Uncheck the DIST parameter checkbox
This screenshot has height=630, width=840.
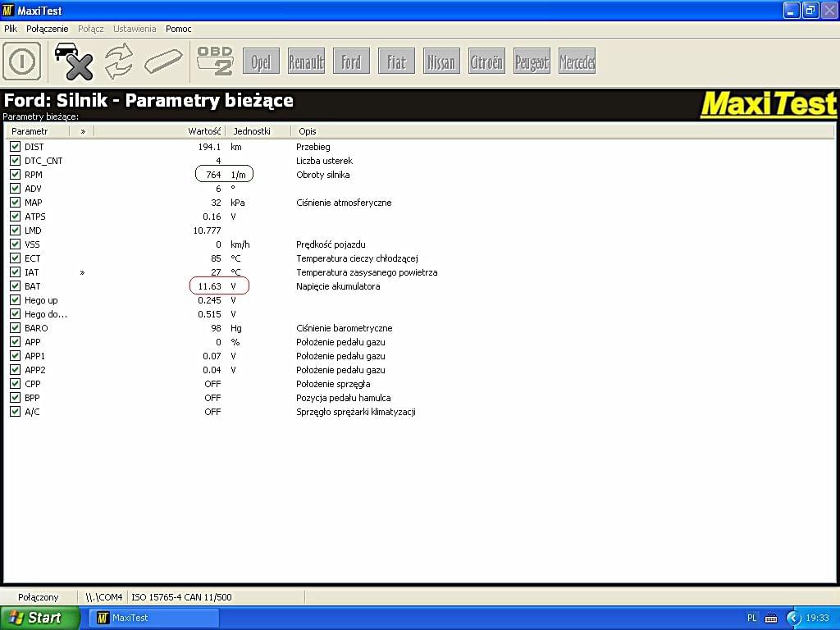pyautogui.click(x=15, y=146)
